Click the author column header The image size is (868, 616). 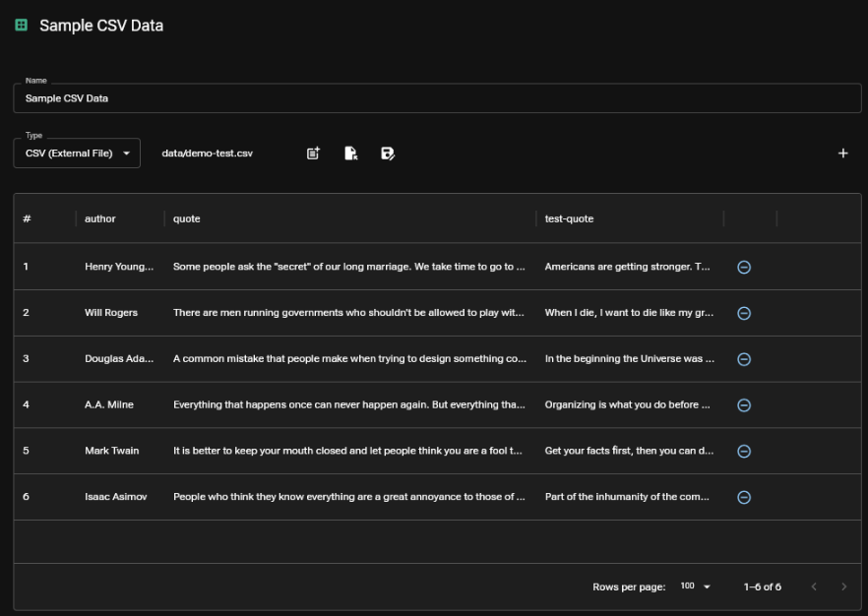point(100,218)
